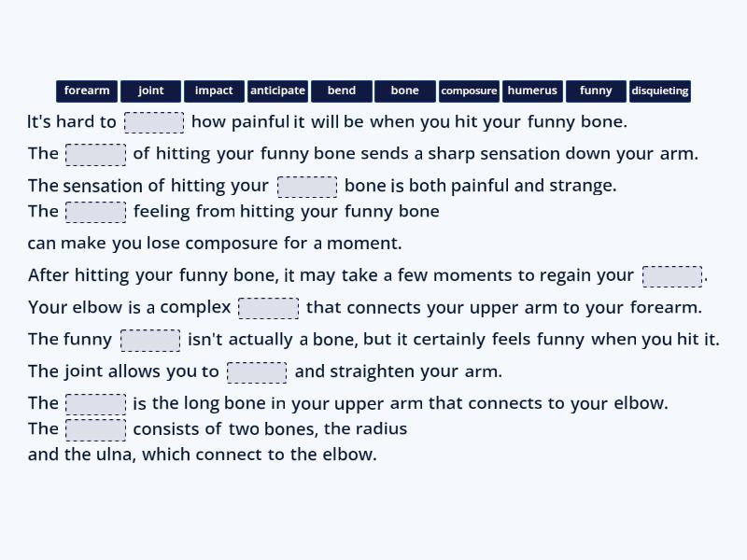Screen dimensions: 747x560
Task: Select the "anticipate" word tile
Action: 277,91
